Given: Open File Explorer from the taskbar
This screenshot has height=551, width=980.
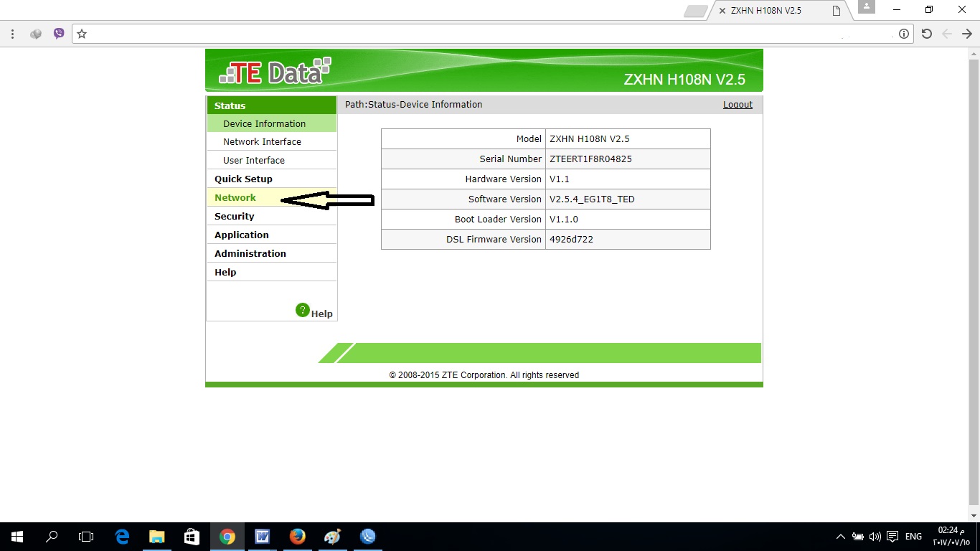Looking at the screenshot, I should tap(156, 536).
